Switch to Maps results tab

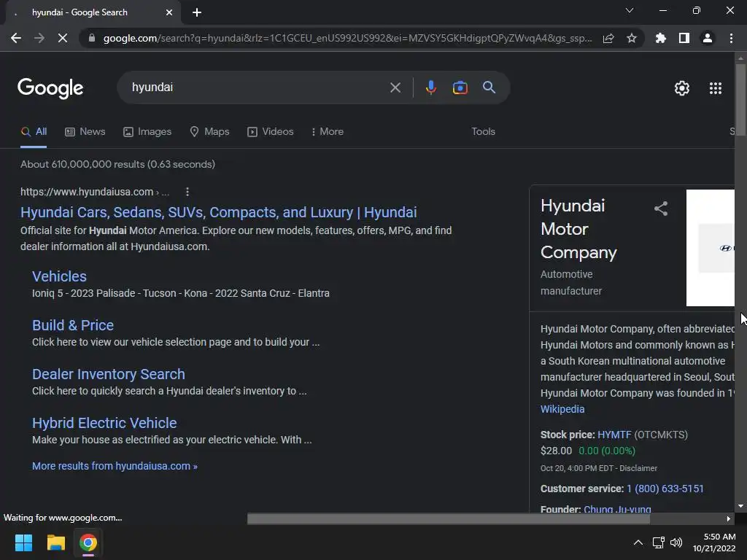point(209,132)
